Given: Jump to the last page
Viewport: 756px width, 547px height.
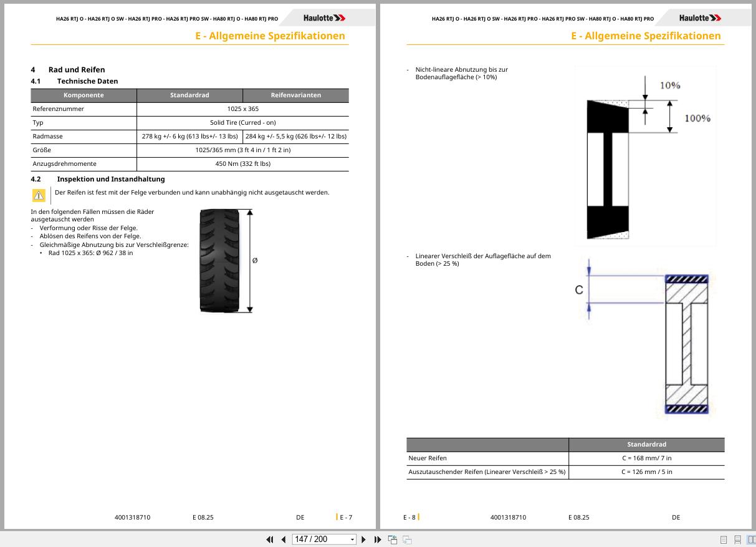Looking at the screenshot, I should (378, 540).
